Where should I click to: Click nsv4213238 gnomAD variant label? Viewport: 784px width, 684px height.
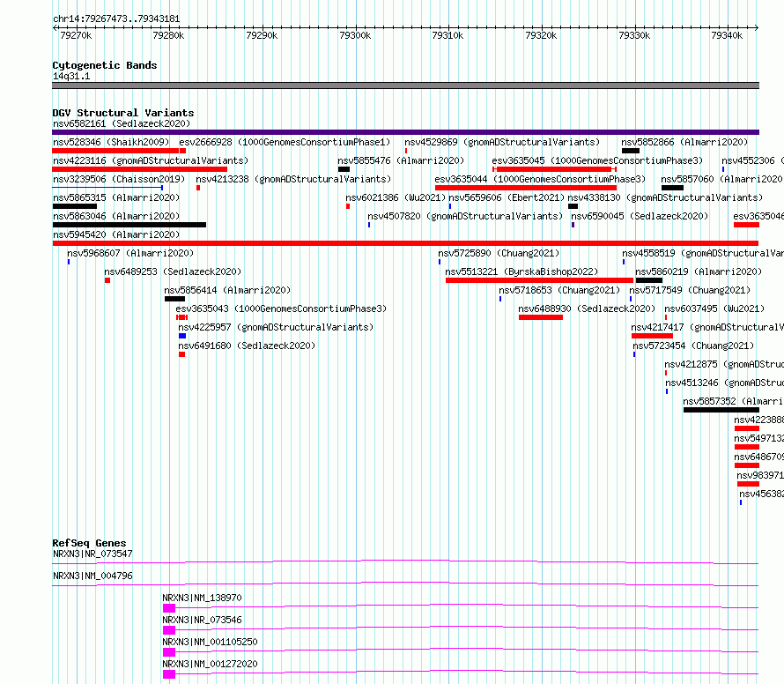point(293,179)
